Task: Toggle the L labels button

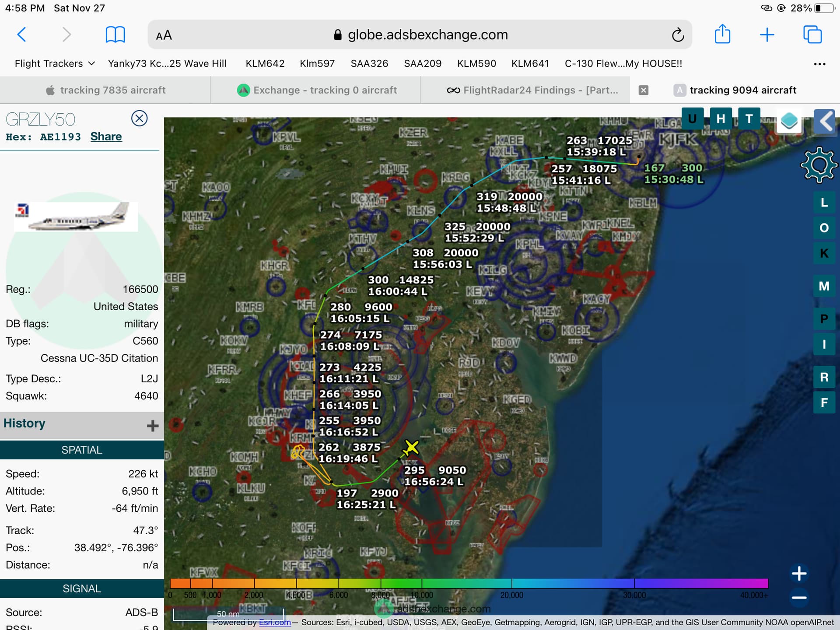Action: pos(824,203)
